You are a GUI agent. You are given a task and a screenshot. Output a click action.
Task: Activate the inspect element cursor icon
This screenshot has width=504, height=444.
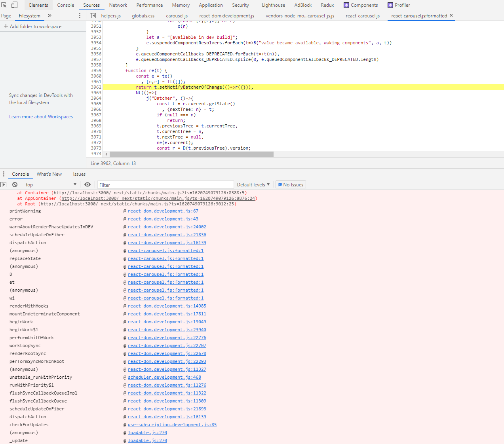4,5
